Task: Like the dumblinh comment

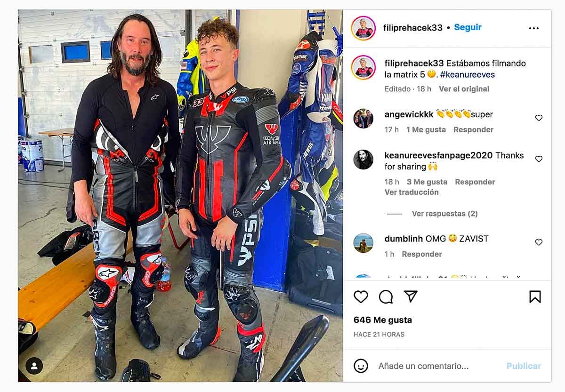Action: click(539, 242)
